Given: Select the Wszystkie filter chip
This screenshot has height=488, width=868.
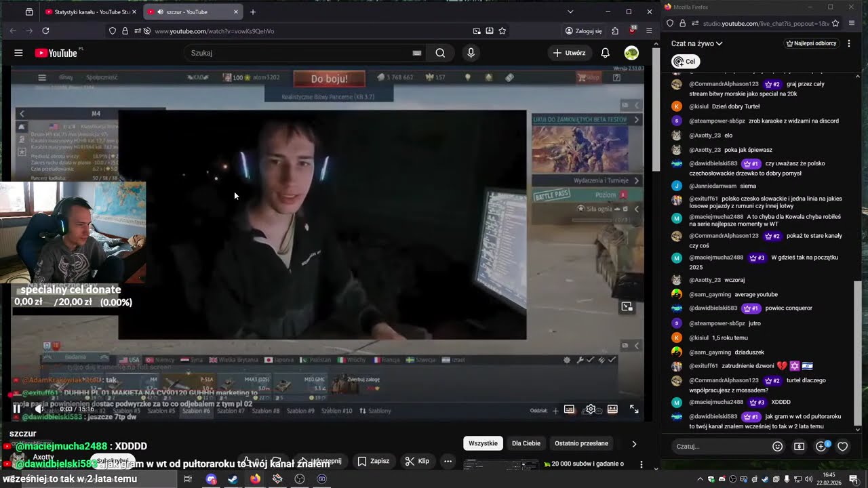Looking at the screenshot, I should [x=483, y=443].
